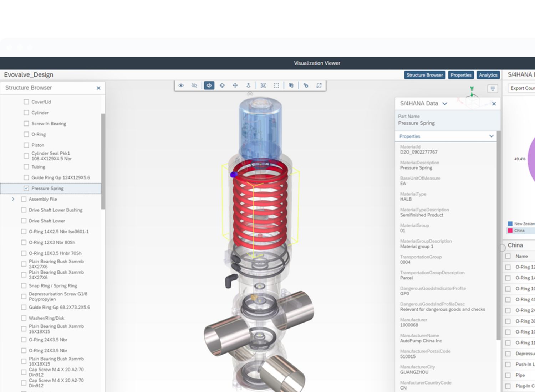This screenshot has width=535, height=392.
Task: Expand the Assembly File tree node
Action: (x=13, y=199)
